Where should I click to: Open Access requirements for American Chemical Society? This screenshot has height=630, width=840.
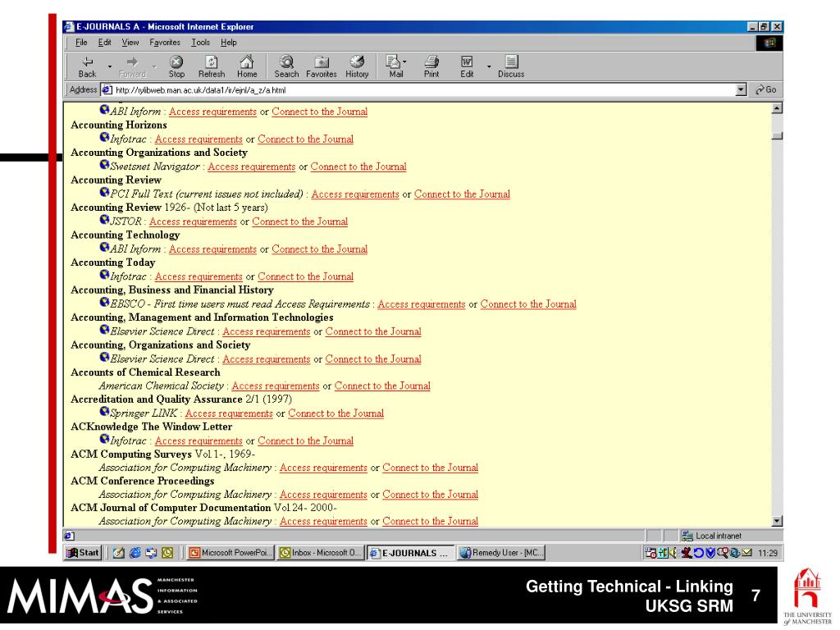[276, 386]
